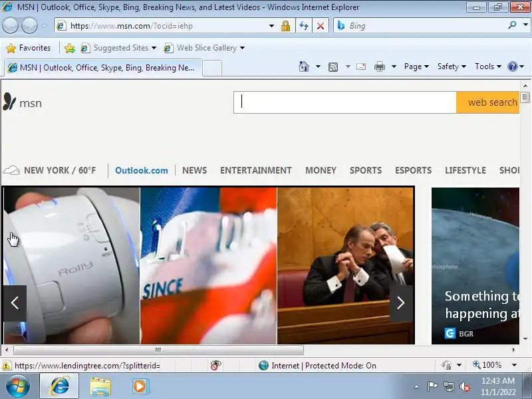This screenshot has height=399, width=532.
Task: Click the yellow web search button
Action: point(488,102)
